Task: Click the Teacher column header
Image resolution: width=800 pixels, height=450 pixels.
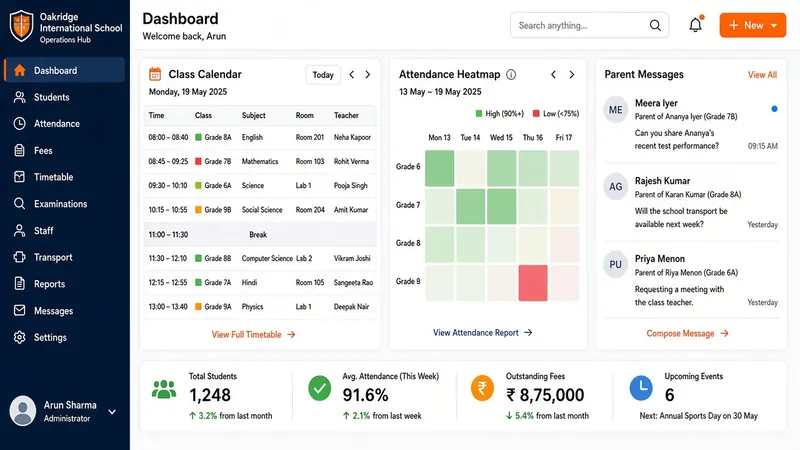Action: point(346,115)
